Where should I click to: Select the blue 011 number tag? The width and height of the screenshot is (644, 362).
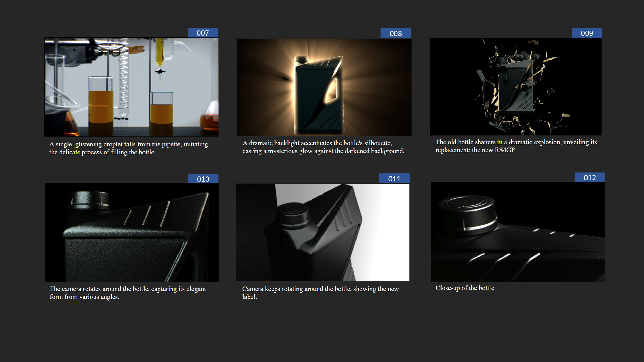point(394,179)
